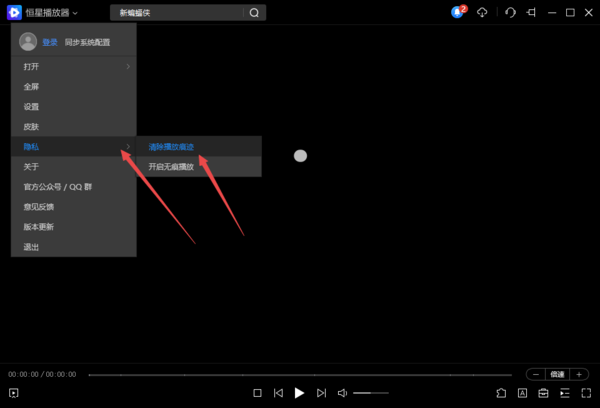Select 全屏 menu item

click(x=74, y=86)
